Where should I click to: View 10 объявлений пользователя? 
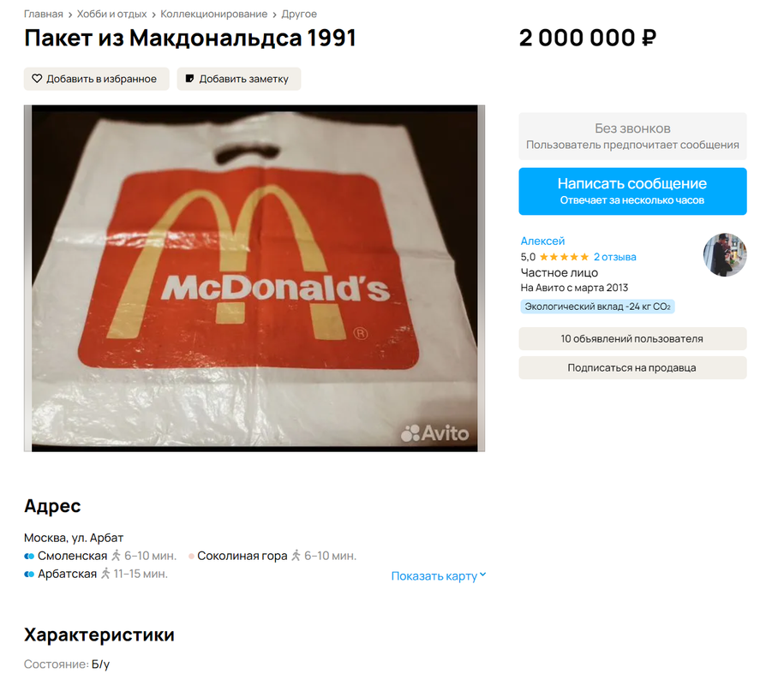[x=632, y=339]
